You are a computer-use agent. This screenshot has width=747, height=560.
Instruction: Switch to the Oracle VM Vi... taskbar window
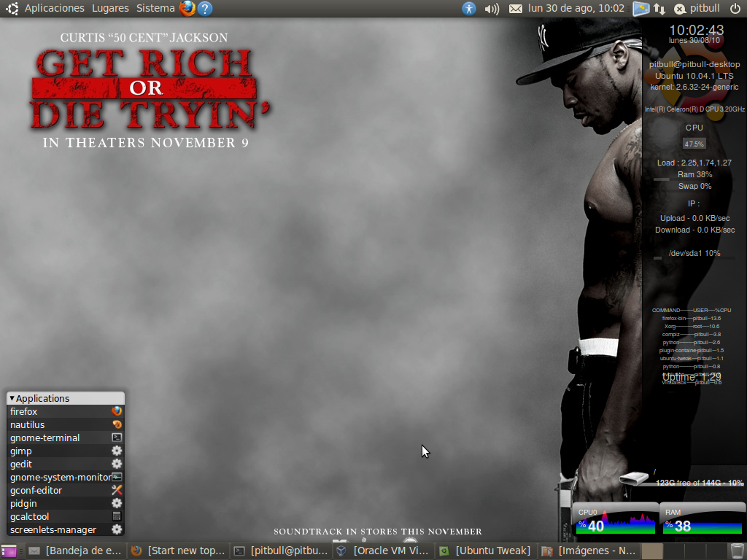(383, 551)
